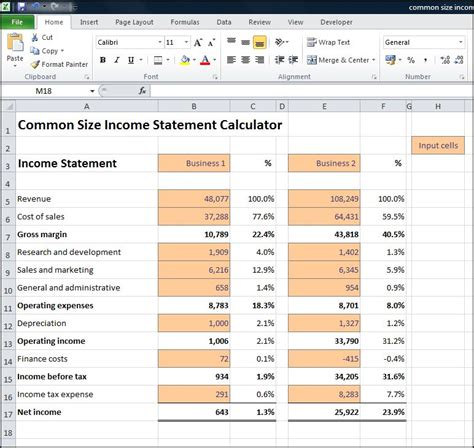This screenshot has height=448, width=474.
Task: Increase font size with Grow Font icon
Action: click(198, 42)
